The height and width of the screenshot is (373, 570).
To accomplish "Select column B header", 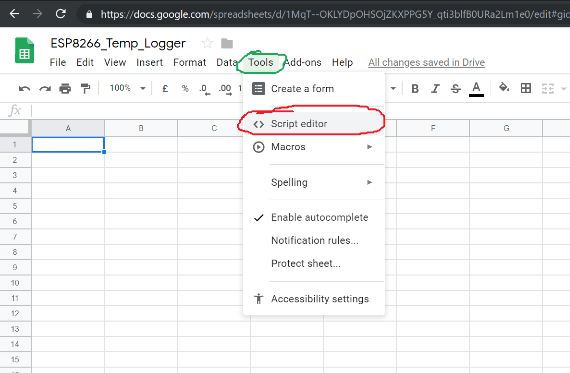I will [x=141, y=128].
